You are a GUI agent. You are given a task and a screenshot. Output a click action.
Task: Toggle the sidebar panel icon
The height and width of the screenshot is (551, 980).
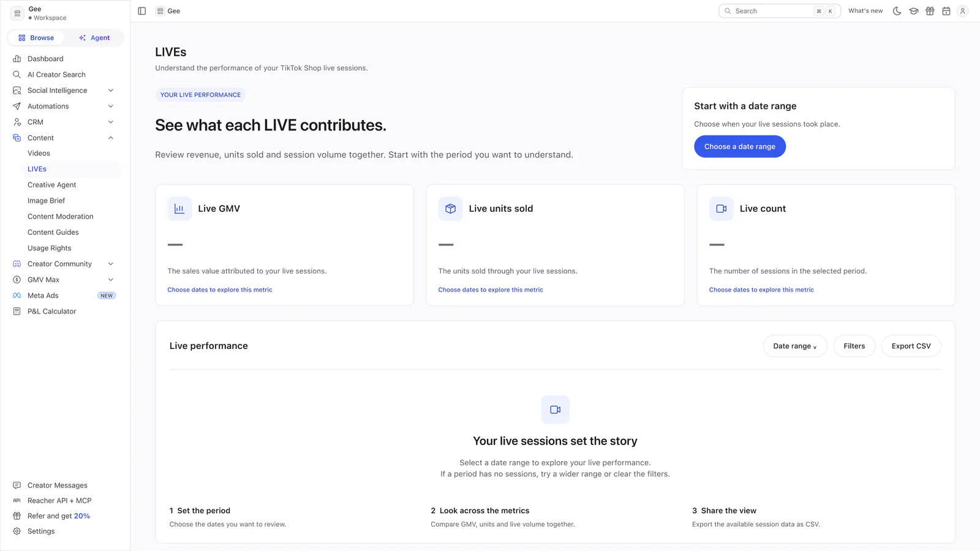[x=142, y=11]
